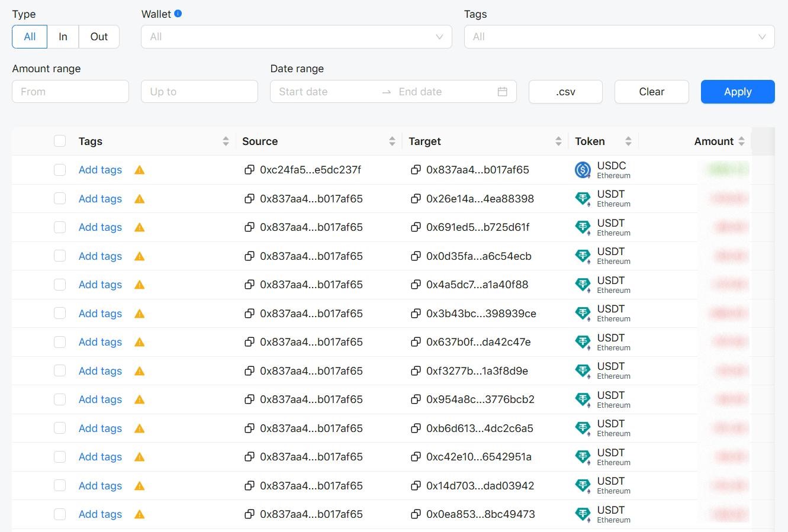Copy source address 0xc24fa5...e5dc237f
The image size is (788, 532).
click(x=249, y=170)
